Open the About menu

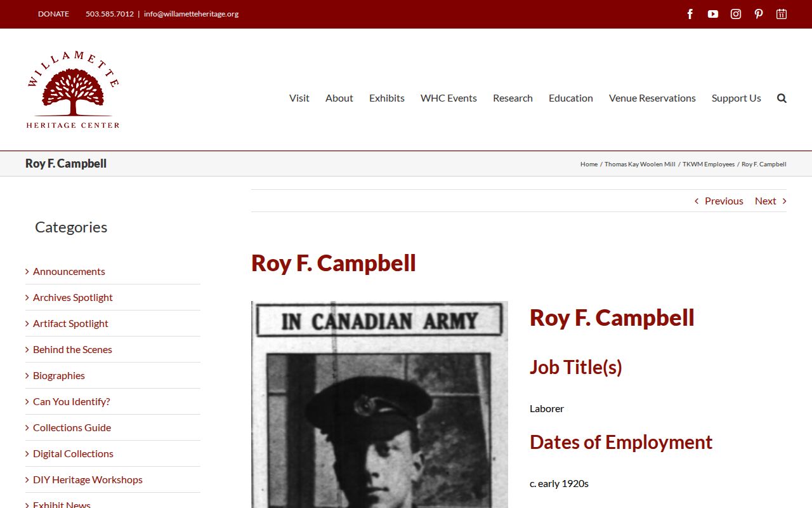339,98
